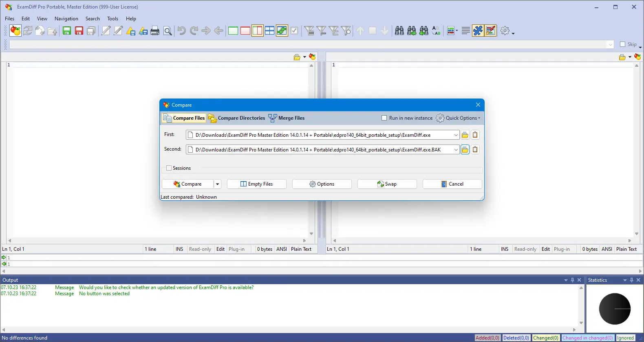
Task: Open the Compare button's dropdown arrow
Action: tap(218, 184)
